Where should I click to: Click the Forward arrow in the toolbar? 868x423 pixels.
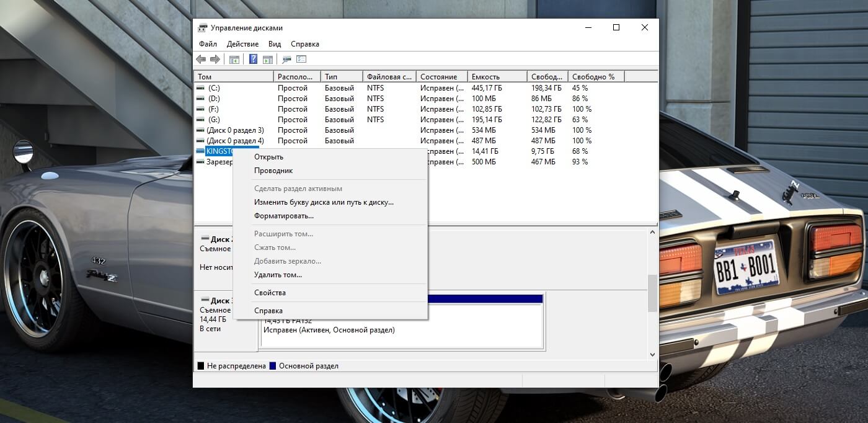pyautogui.click(x=215, y=60)
